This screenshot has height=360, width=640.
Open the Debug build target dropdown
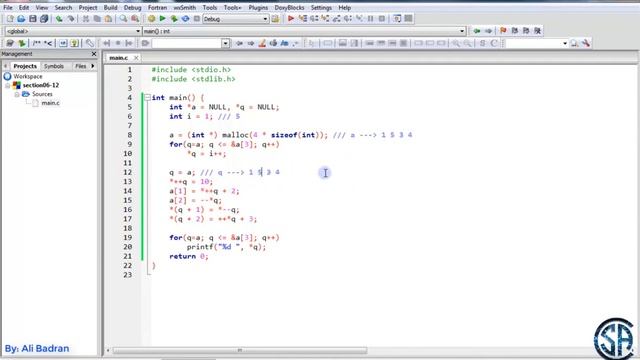tap(265, 19)
